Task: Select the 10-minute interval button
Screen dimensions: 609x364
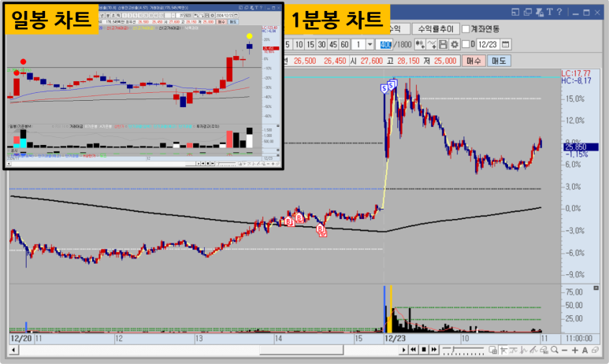Action: [299, 45]
